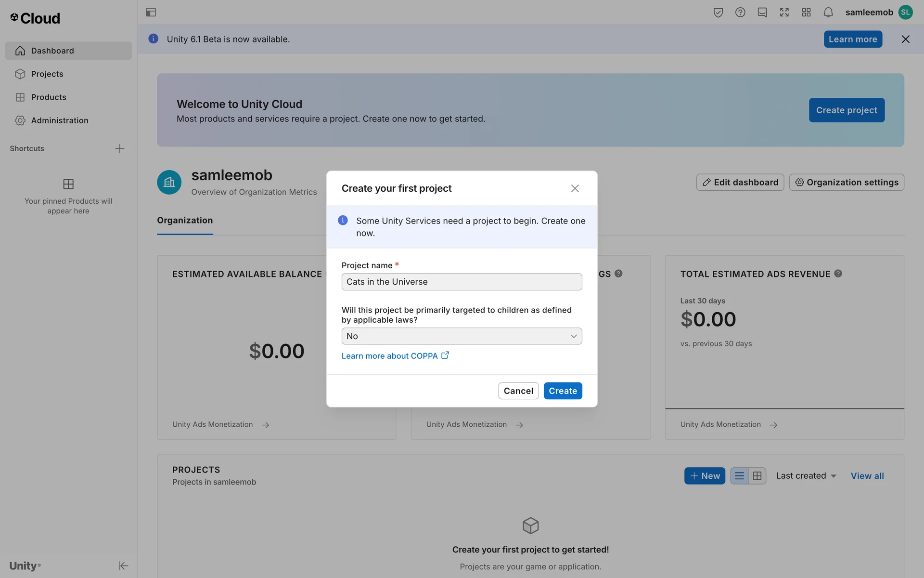Expand the children-targeted dropdown showing No
The width and height of the screenshot is (924, 578).
click(x=462, y=336)
